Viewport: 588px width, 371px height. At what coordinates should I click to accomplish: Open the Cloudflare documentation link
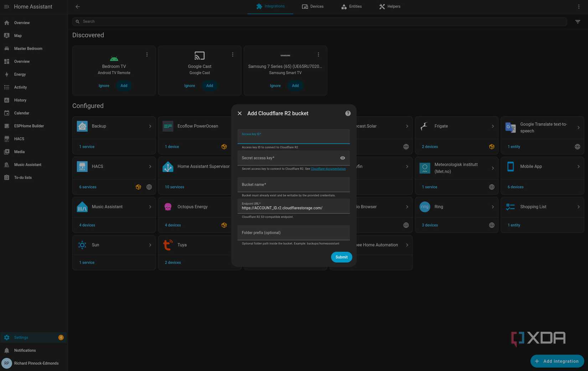coord(328,169)
